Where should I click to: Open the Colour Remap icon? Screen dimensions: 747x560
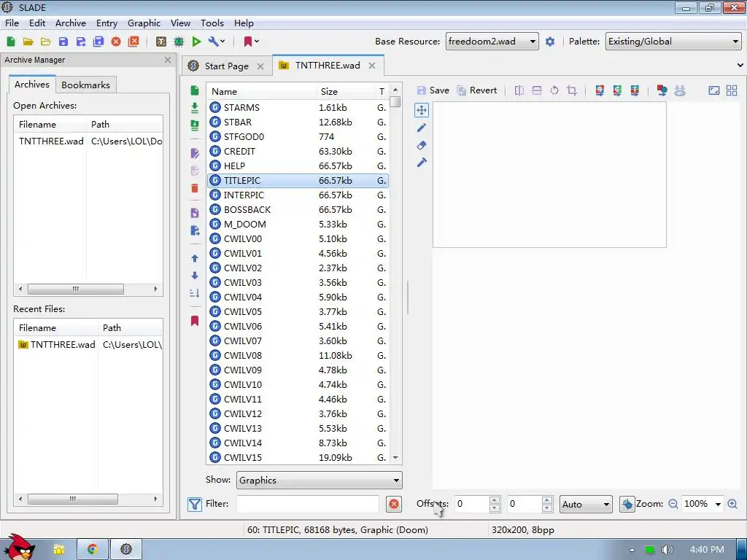point(600,90)
